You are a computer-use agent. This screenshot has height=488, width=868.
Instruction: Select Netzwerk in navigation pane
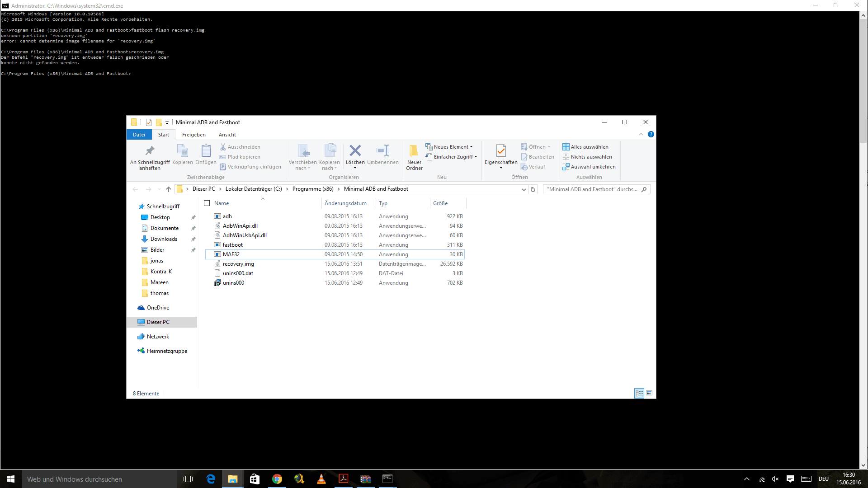tap(158, 337)
